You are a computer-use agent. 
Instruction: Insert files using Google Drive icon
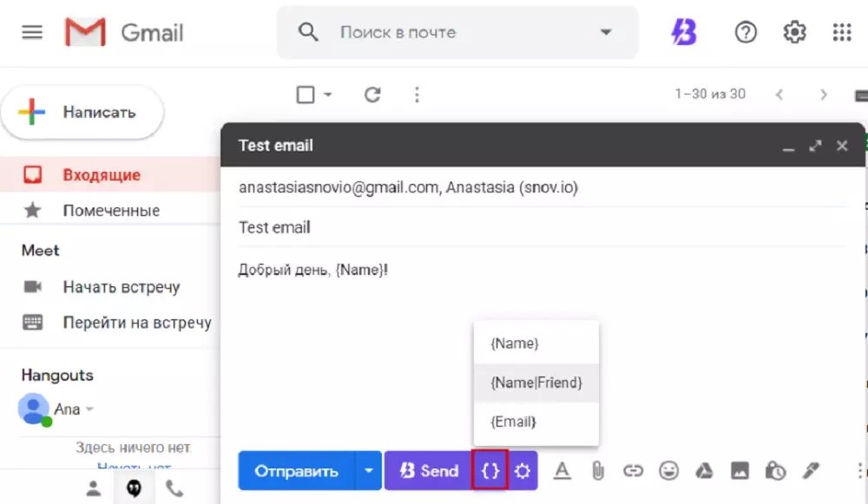704,471
